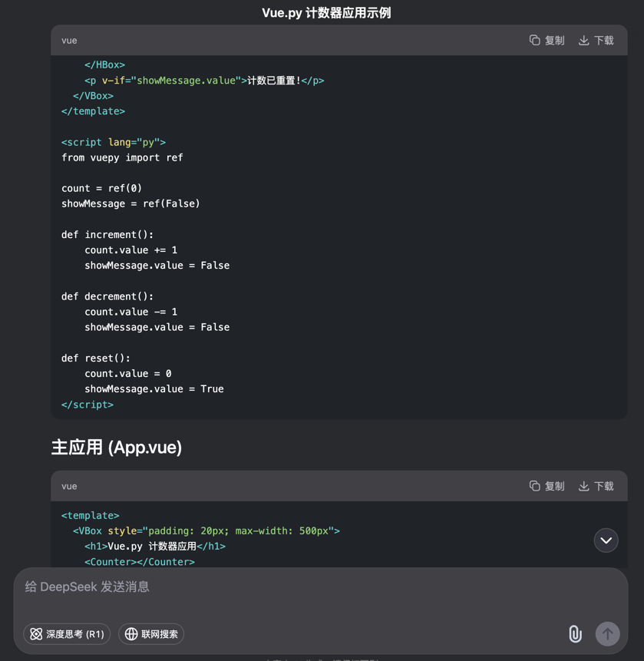Click the vue label of first code block
644x661 pixels.
(69, 41)
